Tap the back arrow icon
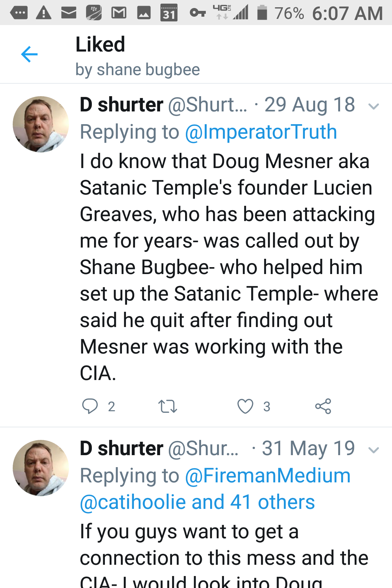The width and height of the screenshot is (392, 588). click(x=29, y=54)
